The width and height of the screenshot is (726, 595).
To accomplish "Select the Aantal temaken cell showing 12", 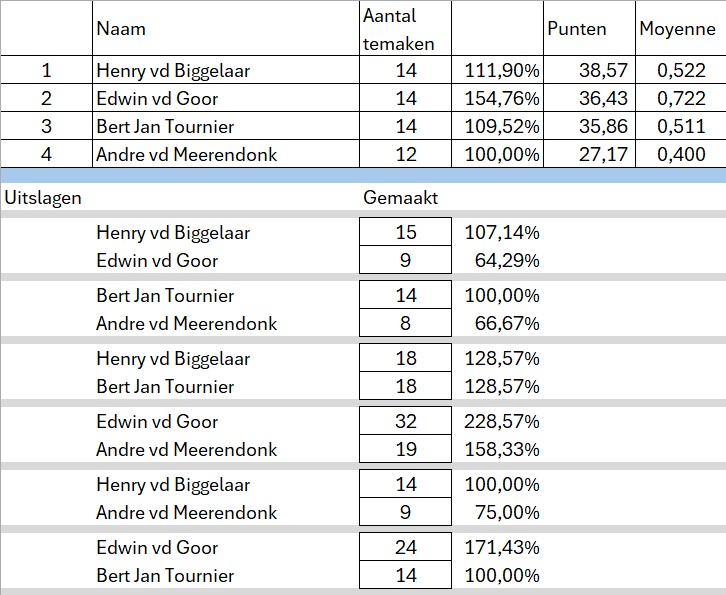I will (405, 154).
